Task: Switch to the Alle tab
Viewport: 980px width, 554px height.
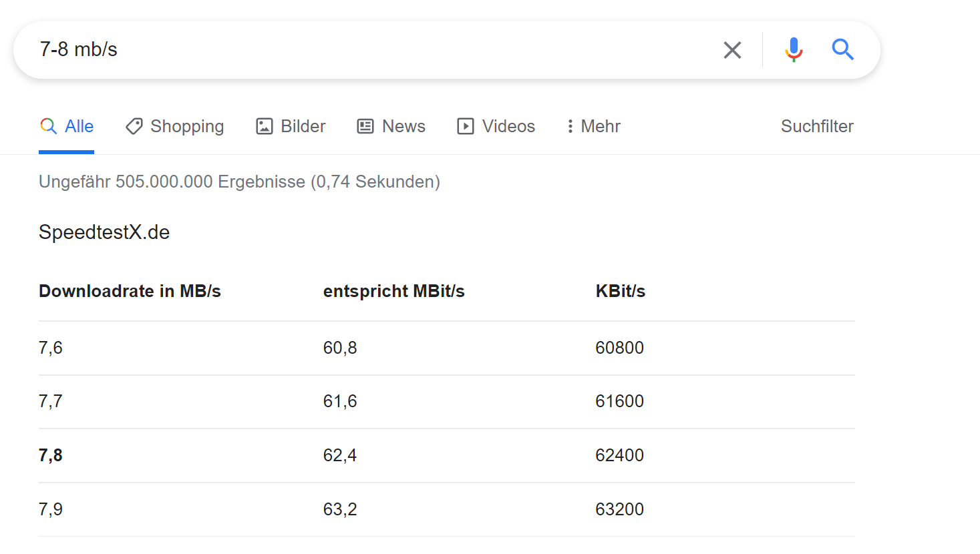Action: click(79, 126)
